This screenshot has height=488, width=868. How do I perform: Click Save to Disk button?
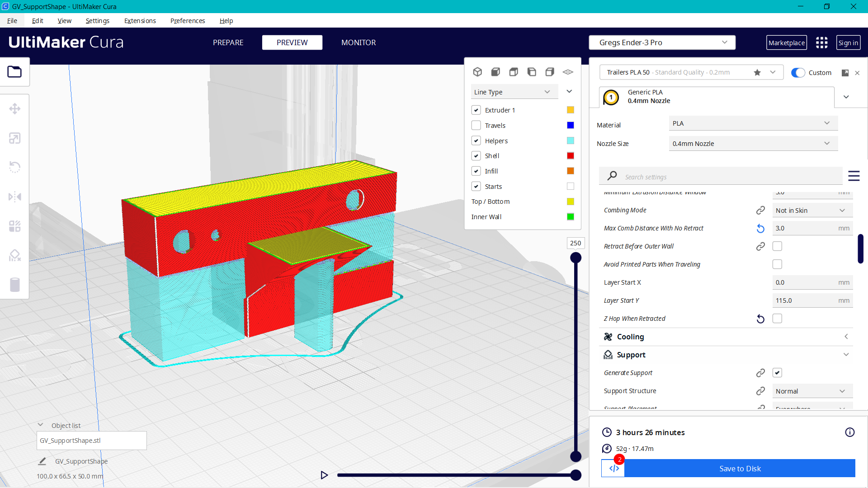coord(740,469)
